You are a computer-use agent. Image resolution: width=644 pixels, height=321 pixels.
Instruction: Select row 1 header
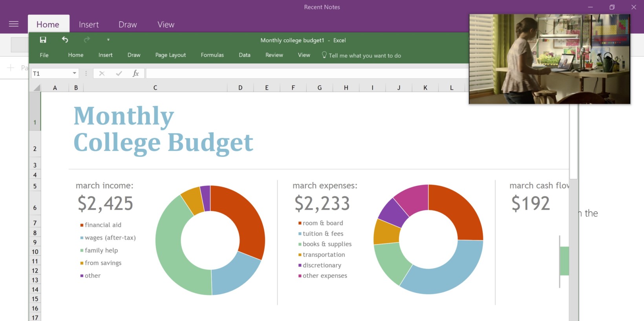[x=35, y=111]
